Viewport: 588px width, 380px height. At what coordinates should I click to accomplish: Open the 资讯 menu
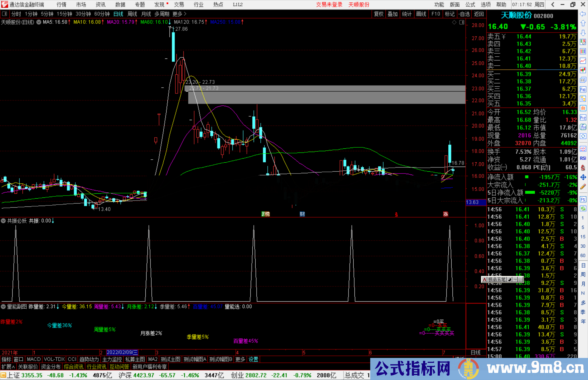[100, 5]
